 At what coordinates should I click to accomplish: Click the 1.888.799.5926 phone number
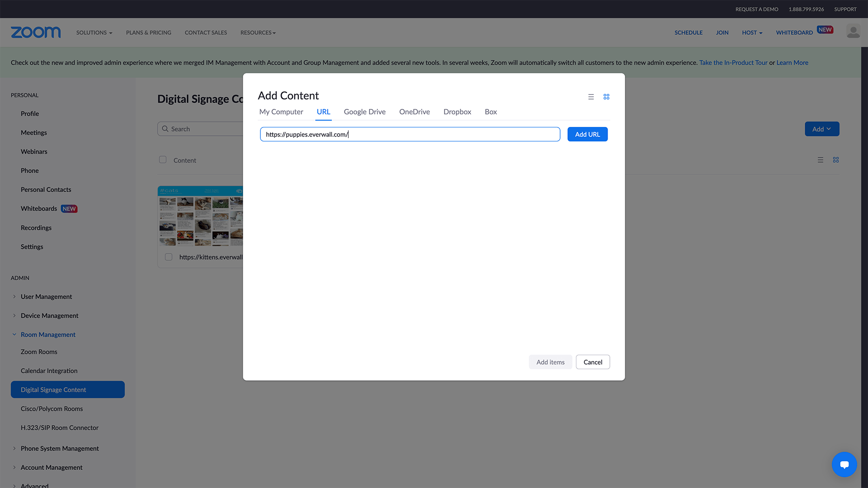(x=806, y=9)
